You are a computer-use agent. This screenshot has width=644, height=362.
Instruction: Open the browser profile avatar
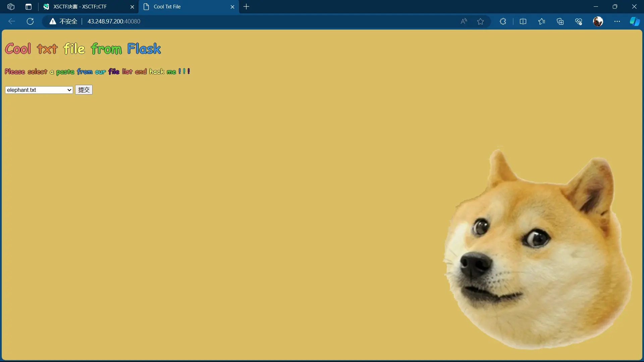click(x=598, y=21)
